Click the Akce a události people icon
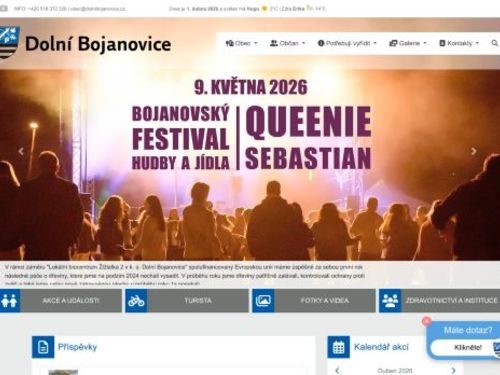 9,301
